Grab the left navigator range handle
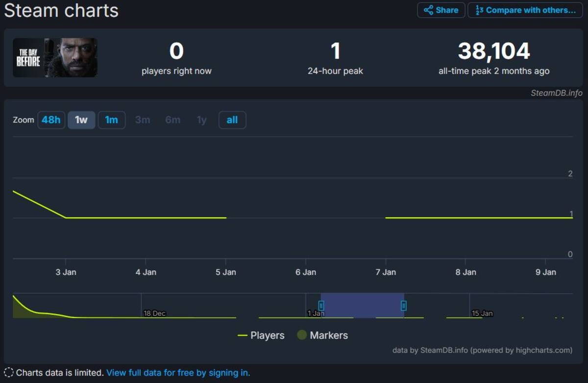This screenshot has height=383, width=588. pos(321,306)
